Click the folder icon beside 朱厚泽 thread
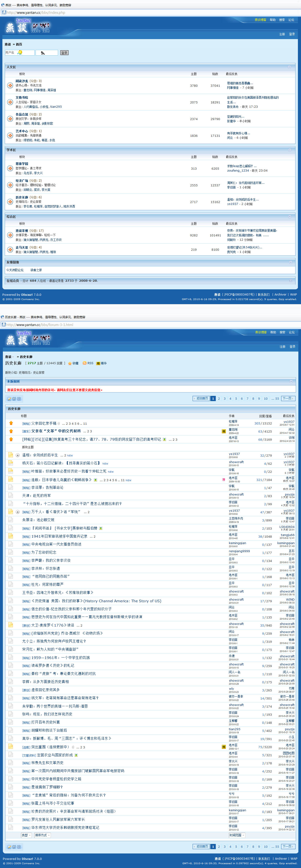This screenshot has width=301, height=868. pyautogui.click(x=11, y=520)
